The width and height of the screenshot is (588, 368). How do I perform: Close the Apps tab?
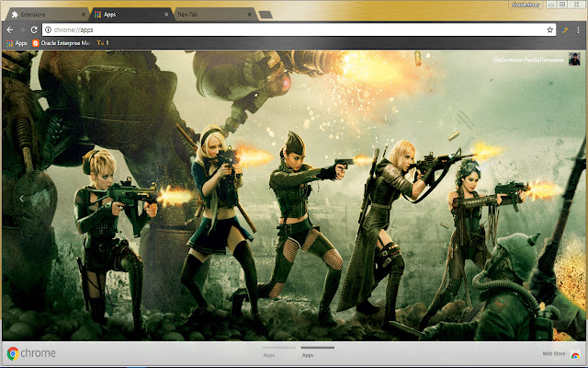[x=166, y=15]
